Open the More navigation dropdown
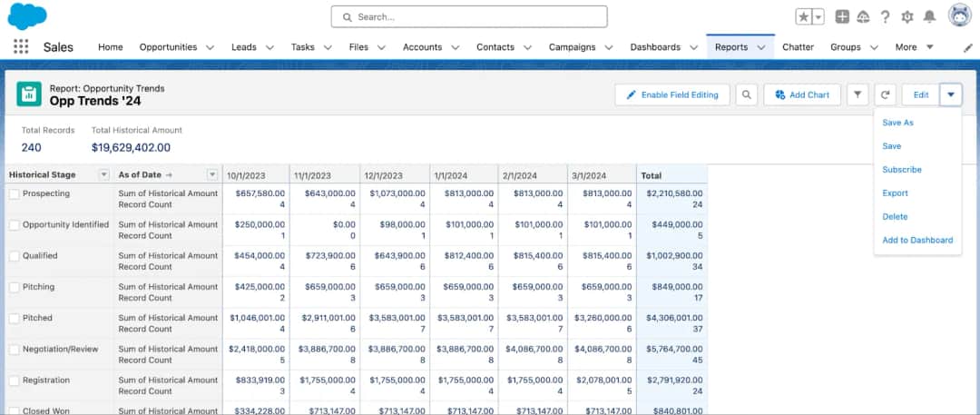This screenshot has width=980, height=415. [x=915, y=47]
